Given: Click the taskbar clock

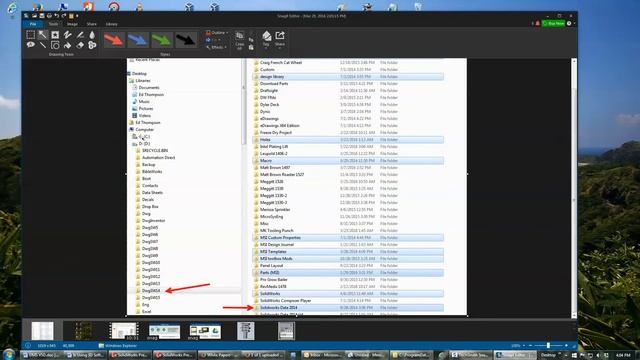Looking at the screenshot, I should click(623, 355).
